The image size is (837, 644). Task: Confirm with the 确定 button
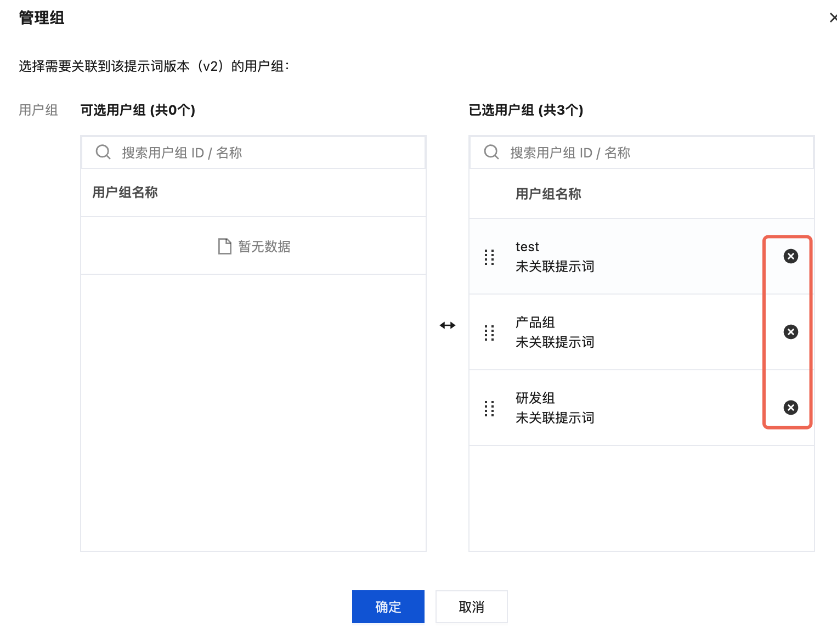pos(388,607)
